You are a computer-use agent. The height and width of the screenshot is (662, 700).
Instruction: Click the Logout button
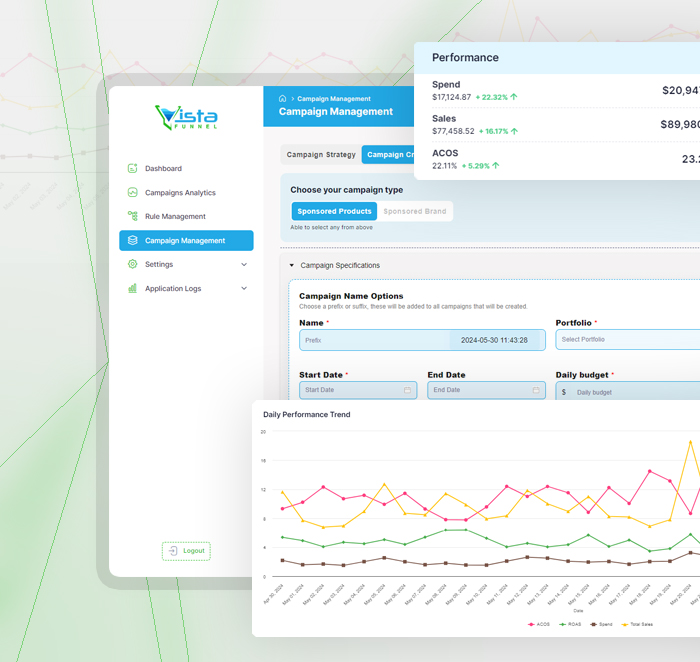[x=186, y=551]
